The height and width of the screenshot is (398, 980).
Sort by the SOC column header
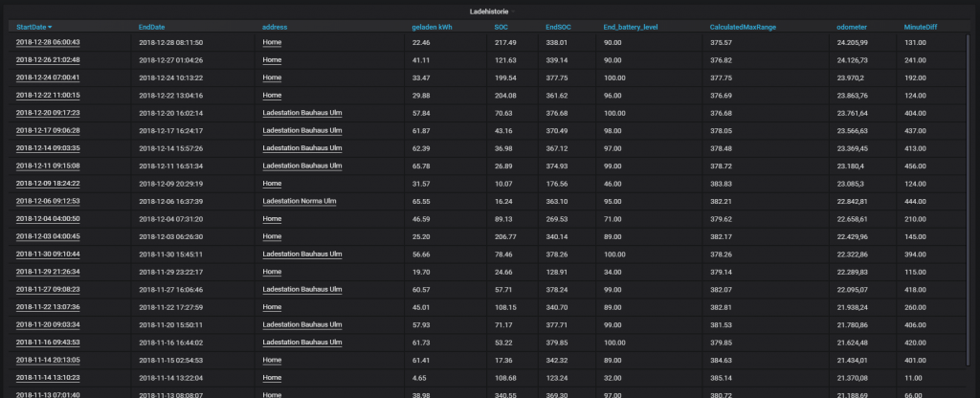tap(501, 27)
